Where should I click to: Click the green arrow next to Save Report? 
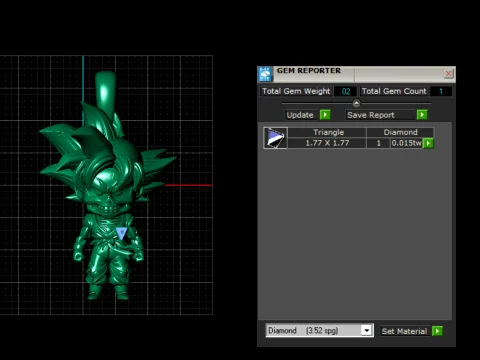point(422,115)
